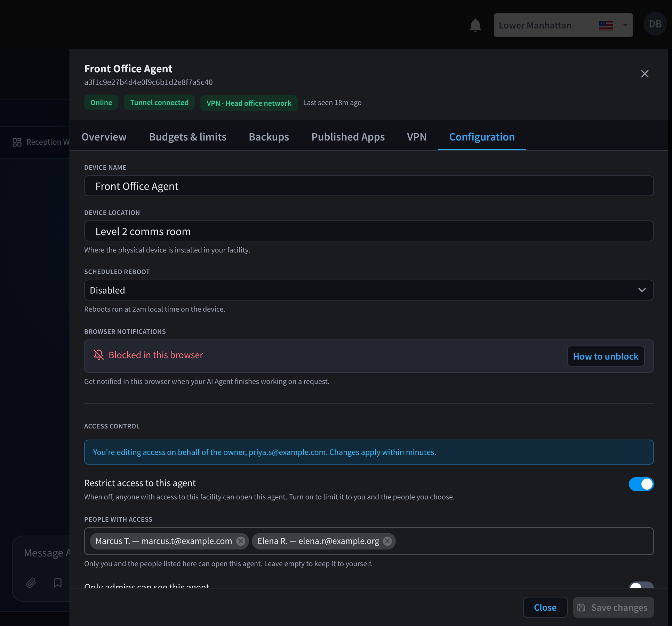Remove Elena R. from people with access
Screen dimensions: 672x626
pyautogui.click(x=387, y=541)
